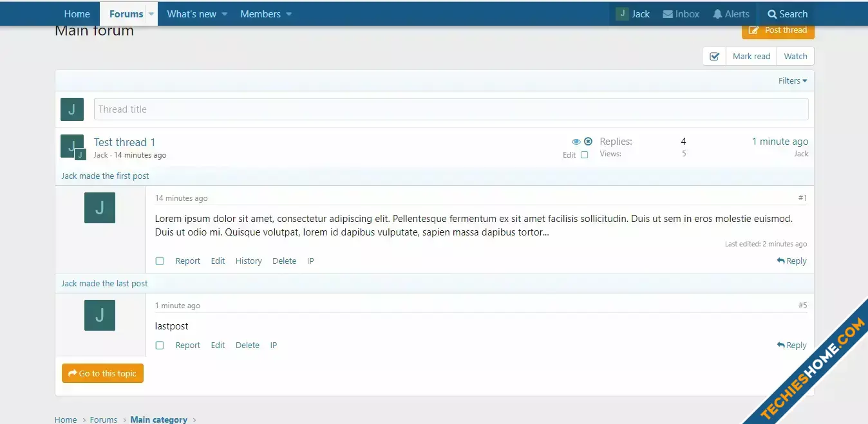
Task: Open the Alerts bell icon
Action: [717, 14]
